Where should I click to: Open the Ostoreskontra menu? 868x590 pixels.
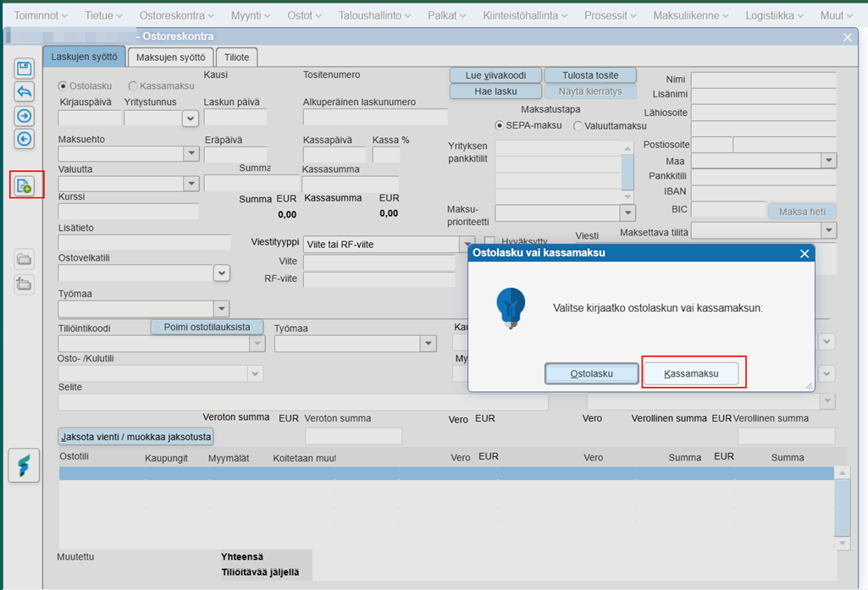[177, 15]
